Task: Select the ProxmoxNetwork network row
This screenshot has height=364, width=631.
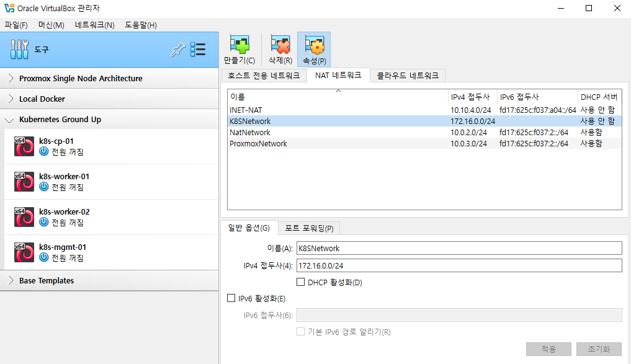Action: coord(424,144)
